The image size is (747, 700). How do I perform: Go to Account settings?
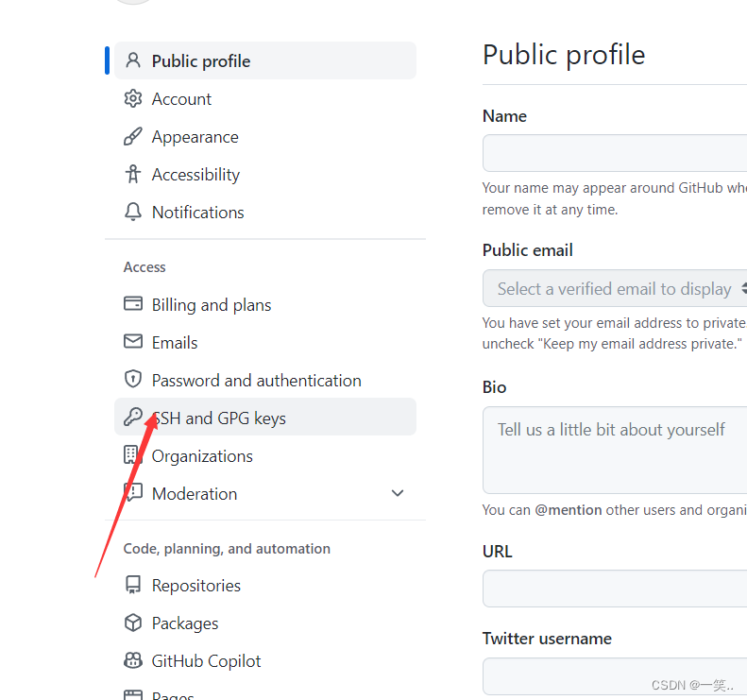coord(265,98)
